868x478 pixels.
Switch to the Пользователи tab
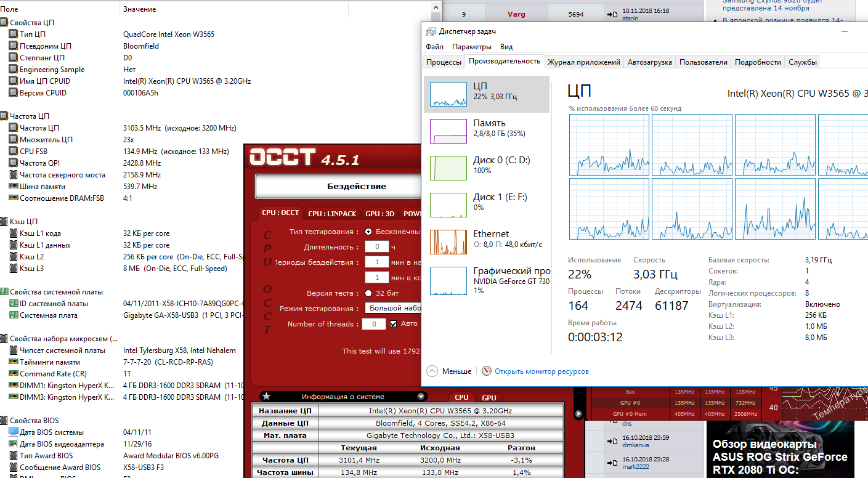pos(704,62)
